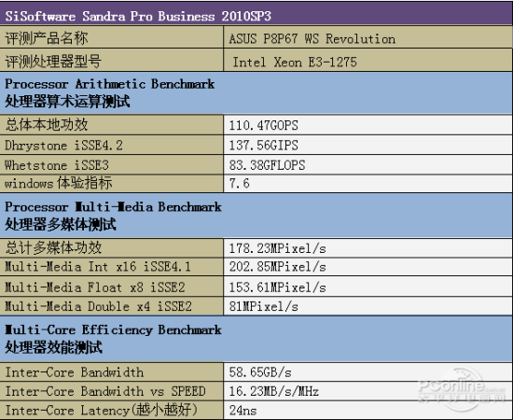
Task: Click the 'Inter-Core Latency(越小越好)' label
Action: click(x=101, y=410)
